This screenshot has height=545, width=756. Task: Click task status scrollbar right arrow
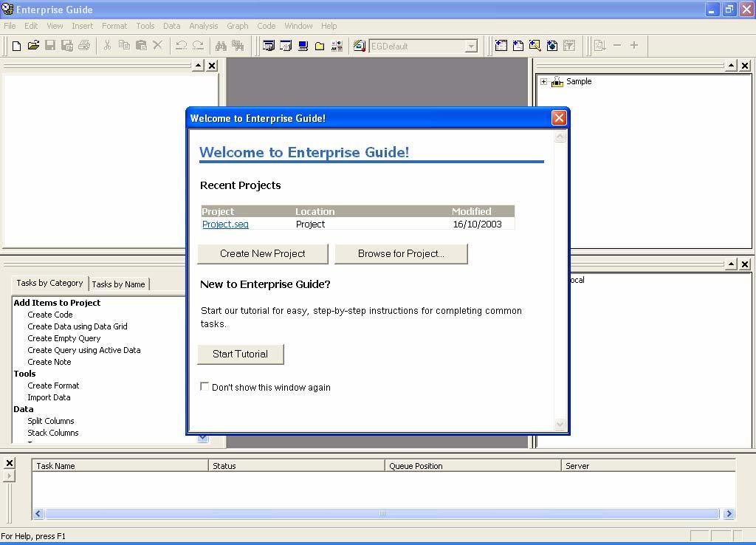coord(729,514)
